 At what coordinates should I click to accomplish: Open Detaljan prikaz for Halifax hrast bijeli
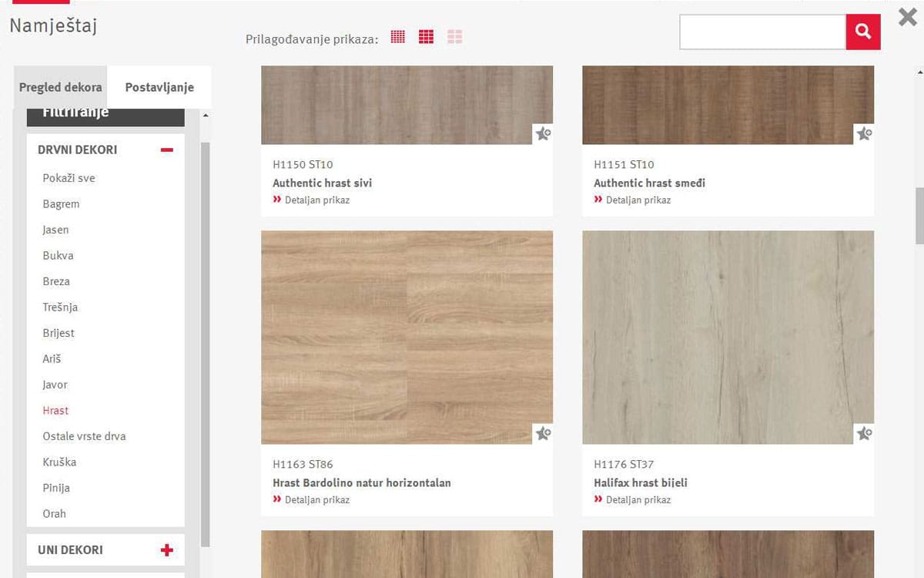click(638, 500)
